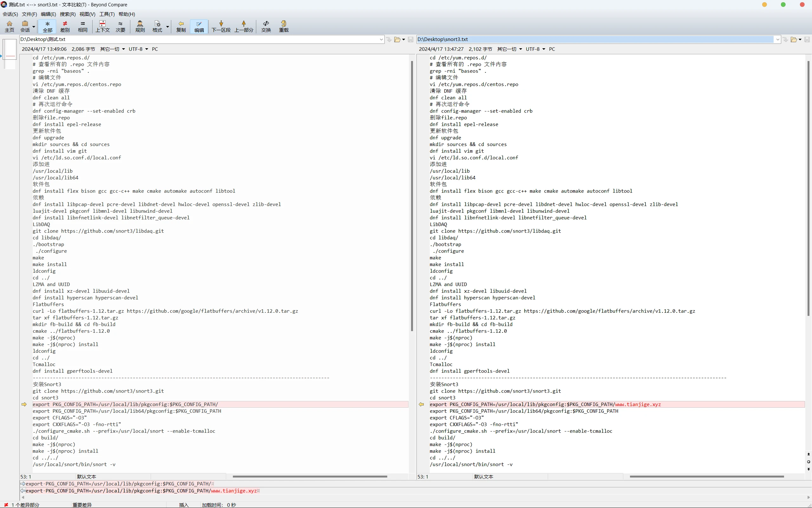Click 重要差异 in the status bar

82,505
